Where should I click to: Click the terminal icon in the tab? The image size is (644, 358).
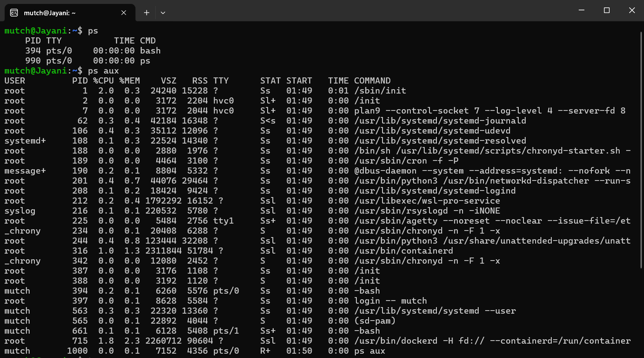tap(14, 13)
